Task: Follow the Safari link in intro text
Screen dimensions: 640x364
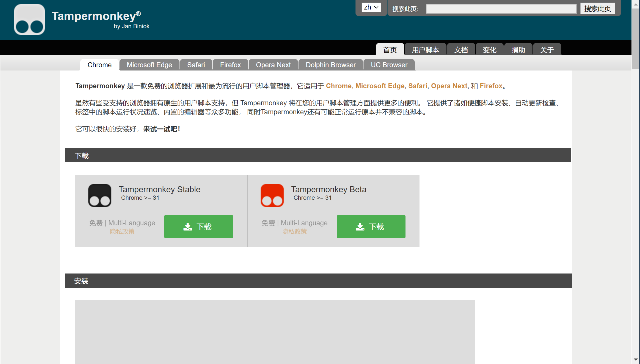Action: pyautogui.click(x=418, y=86)
